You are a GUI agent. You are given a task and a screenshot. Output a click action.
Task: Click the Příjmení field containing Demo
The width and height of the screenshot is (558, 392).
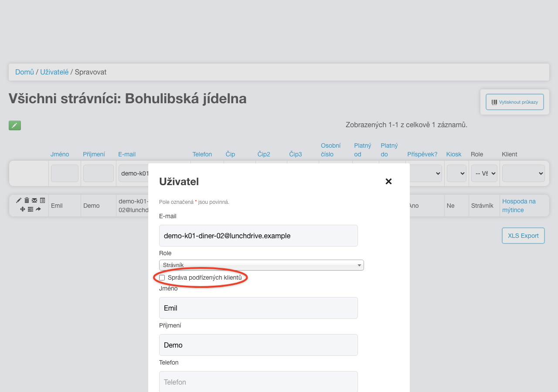coord(259,345)
